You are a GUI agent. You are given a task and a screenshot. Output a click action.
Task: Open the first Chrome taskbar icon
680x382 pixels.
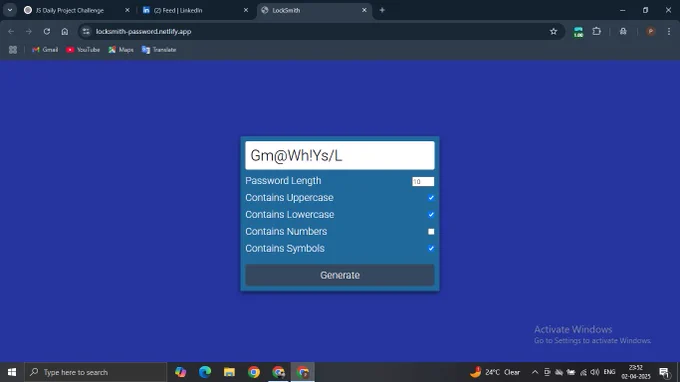point(254,372)
